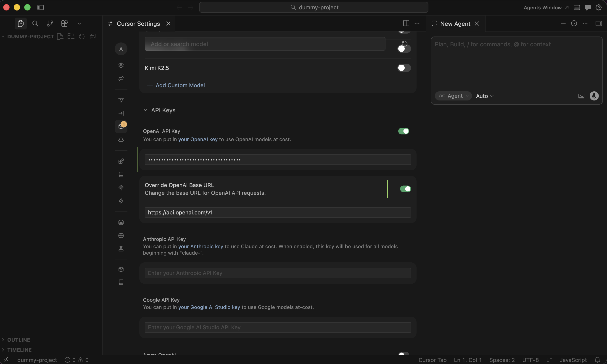This screenshot has width=607, height=364.
Task: Split the editor right
Action: tap(406, 23)
